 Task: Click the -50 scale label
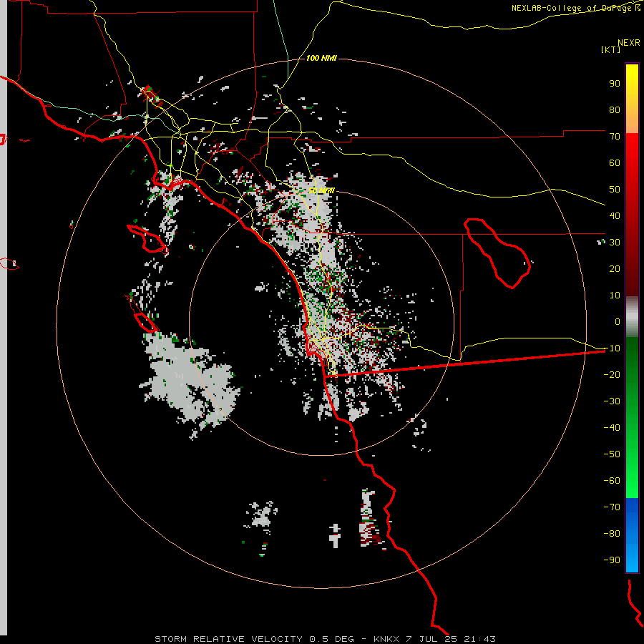click(x=612, y=454)
